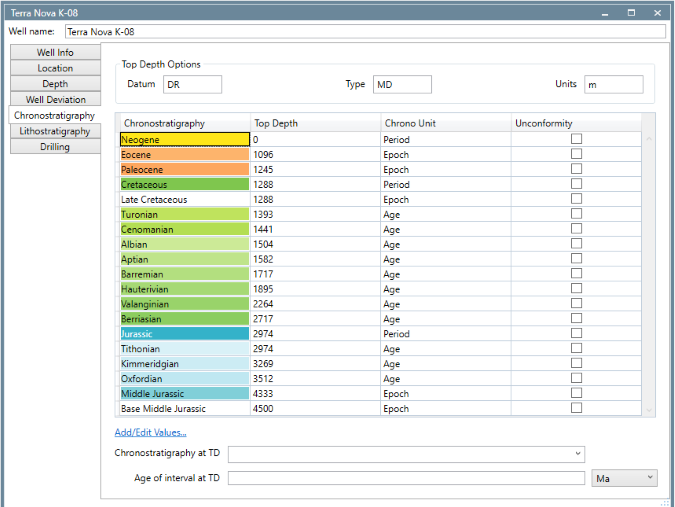Viewport: 675px width, 507px height.
Task: Select the orange Eocene cell
Action: (185, 155)
